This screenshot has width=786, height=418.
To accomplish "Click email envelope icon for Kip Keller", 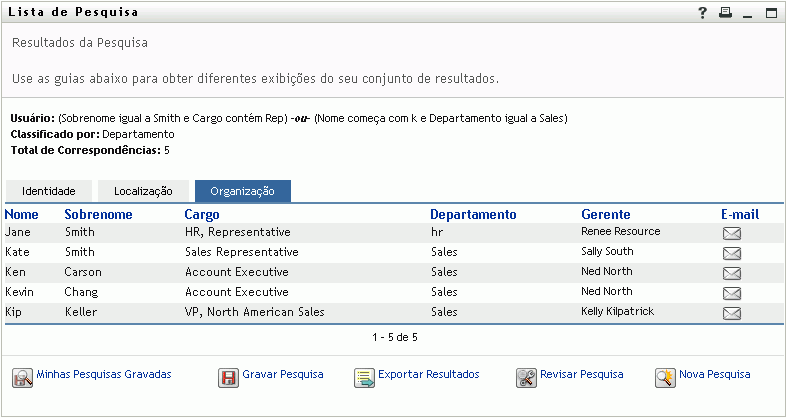I will (x=731, y=313).
